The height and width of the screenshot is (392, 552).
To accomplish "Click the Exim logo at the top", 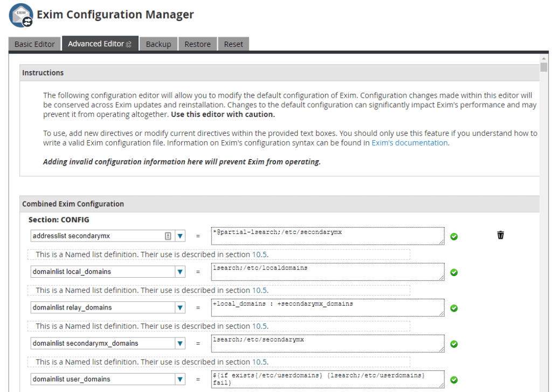I will coord(20,16).
